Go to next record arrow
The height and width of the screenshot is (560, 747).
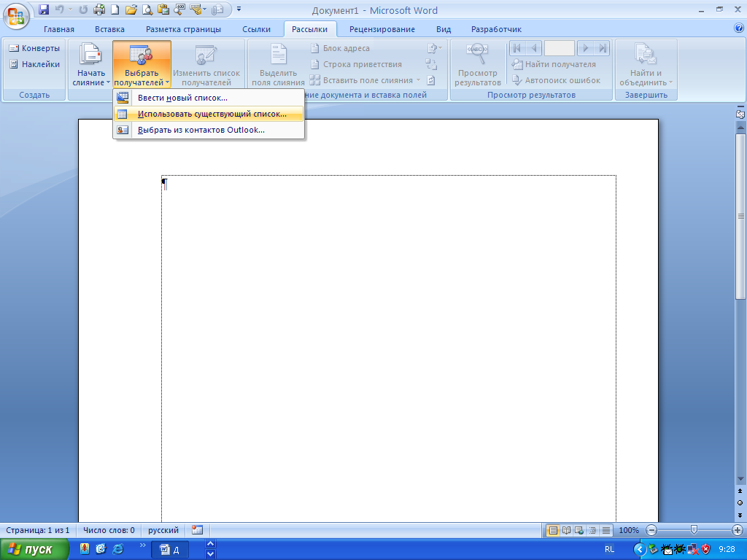point(586,48)
